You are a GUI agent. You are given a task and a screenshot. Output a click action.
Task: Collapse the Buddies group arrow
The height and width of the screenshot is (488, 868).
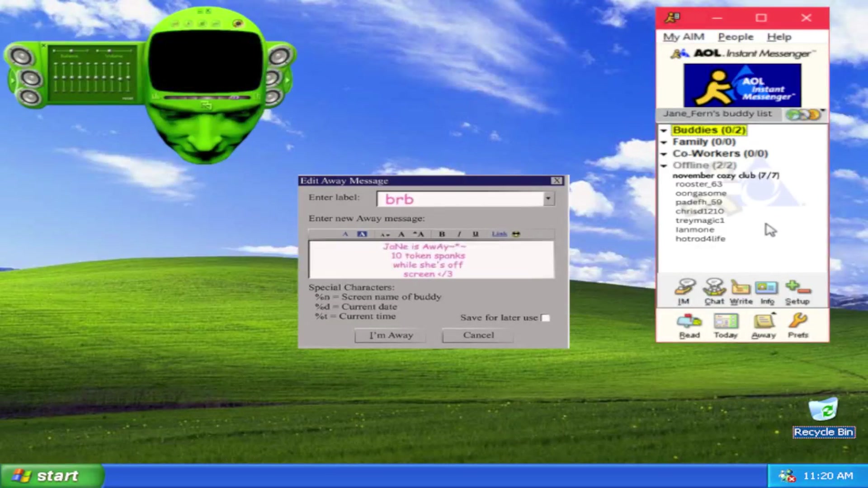664,131
